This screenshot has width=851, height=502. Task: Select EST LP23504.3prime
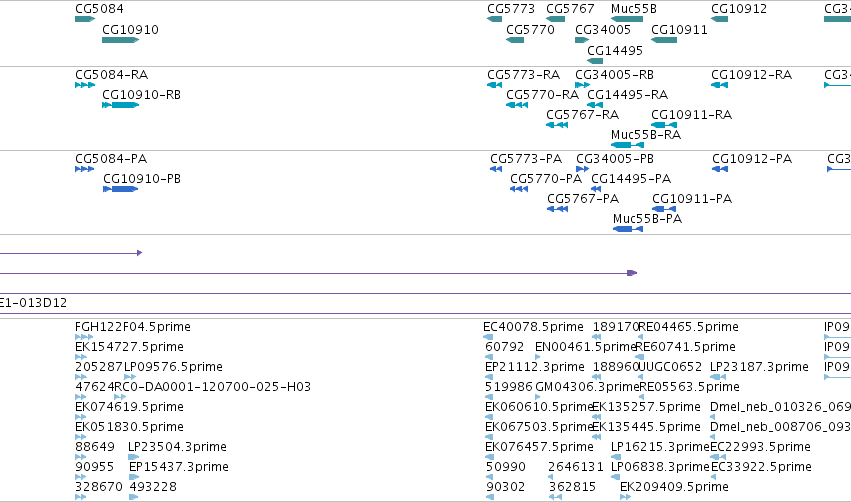(134, 457)
